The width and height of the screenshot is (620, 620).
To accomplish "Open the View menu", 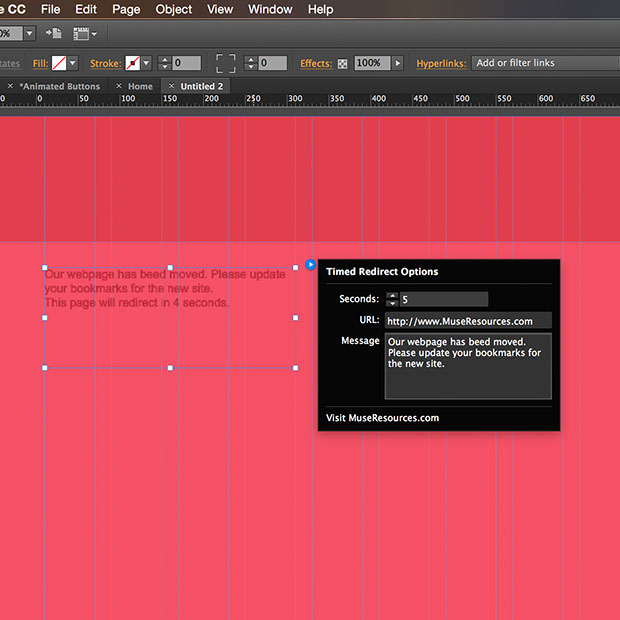I will 220,9.
